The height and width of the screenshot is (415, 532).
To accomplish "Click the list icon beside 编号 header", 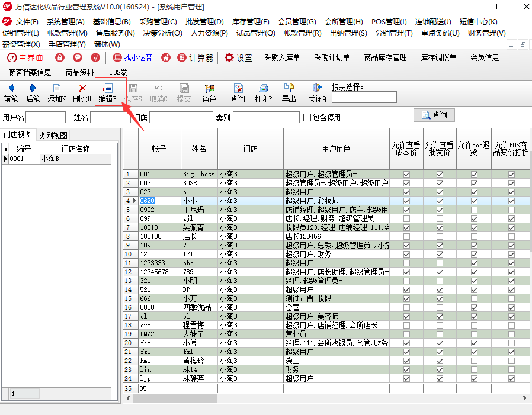I will (x=5, y=148).
